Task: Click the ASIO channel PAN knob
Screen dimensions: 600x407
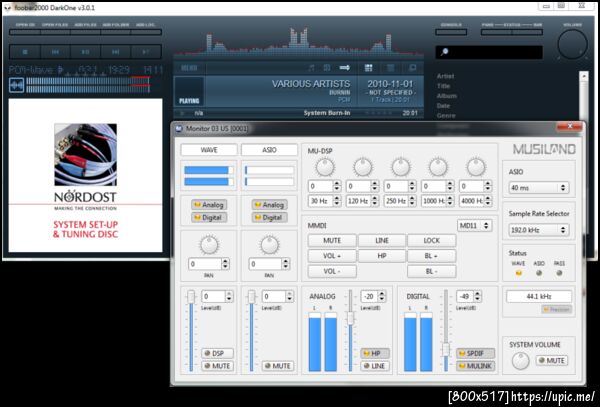Action: click(x=269, y=245)
